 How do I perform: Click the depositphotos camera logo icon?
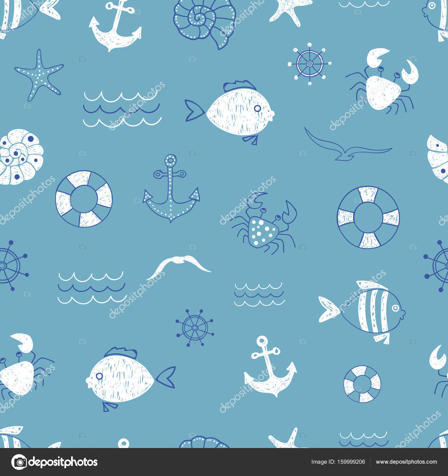coord(19,462)
